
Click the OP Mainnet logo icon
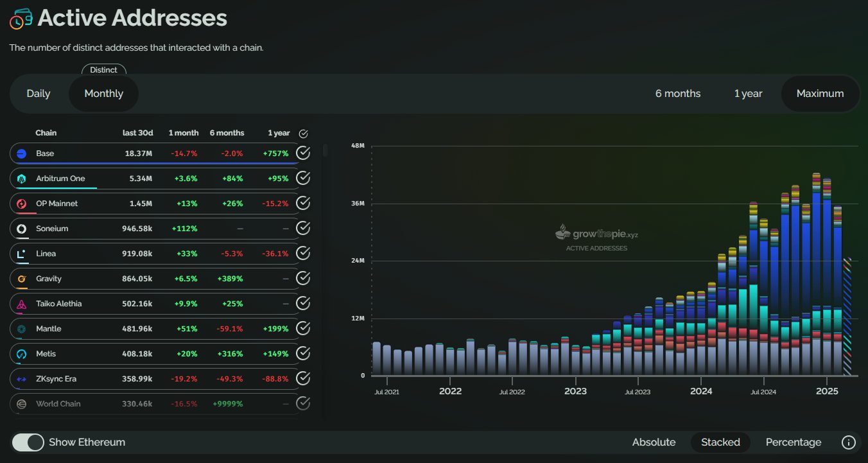point(21,204)
